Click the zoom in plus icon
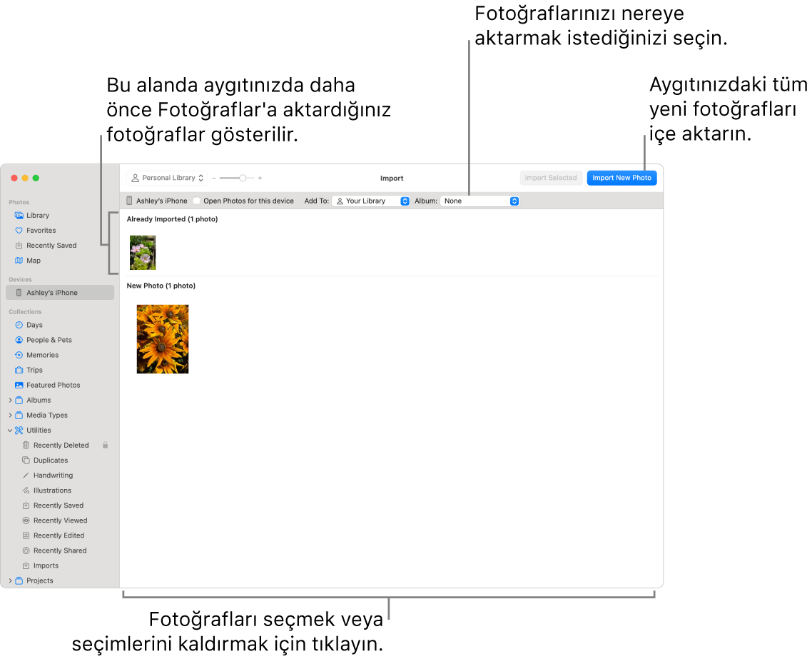This screenshot has height=659, width=812. pos(260,178)
